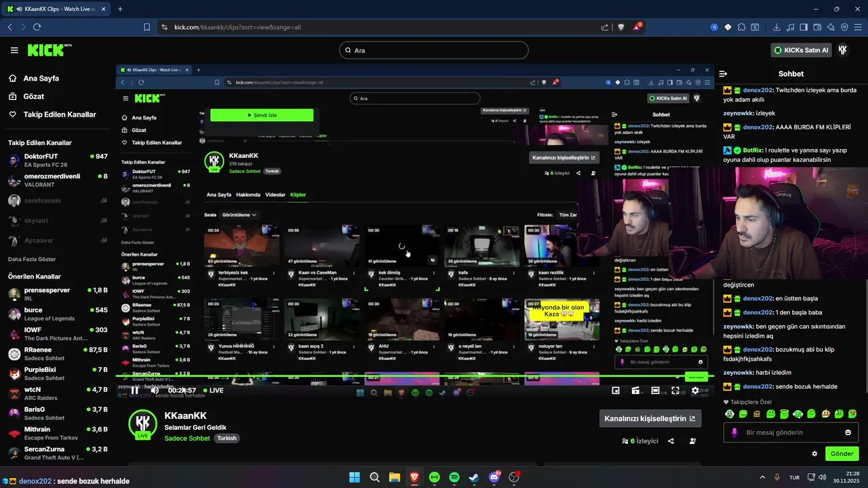The width and height of the screenshot is (868, 488).
Task: Expand followed channels with Daha Fazla Göster
Action: pos(32,259)
